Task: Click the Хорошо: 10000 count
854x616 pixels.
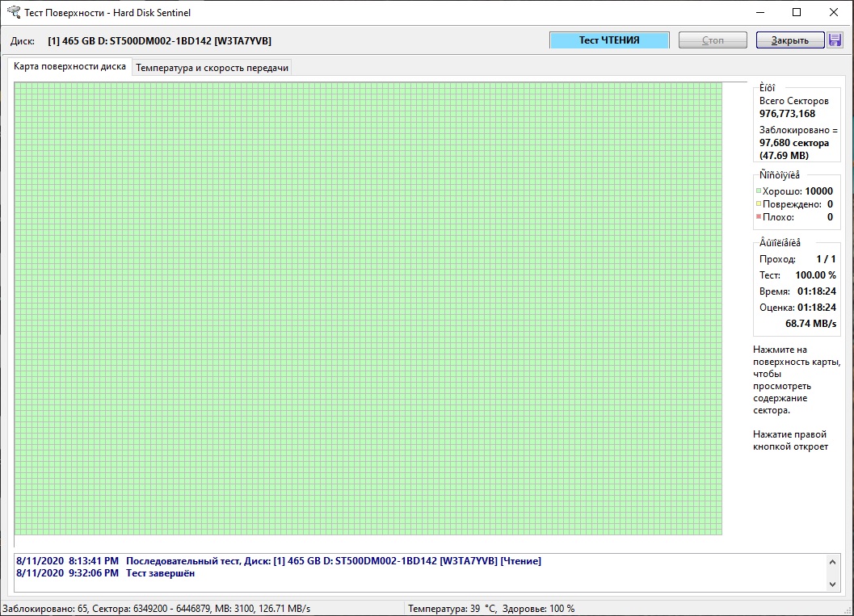Action: click(x=818, y=191)
